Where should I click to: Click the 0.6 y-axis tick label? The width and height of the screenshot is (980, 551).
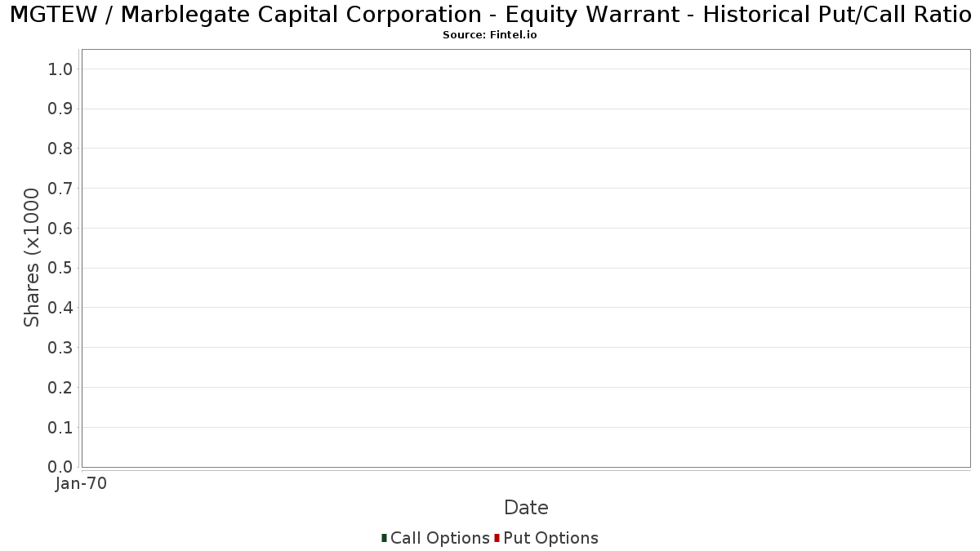click(60, 229)
